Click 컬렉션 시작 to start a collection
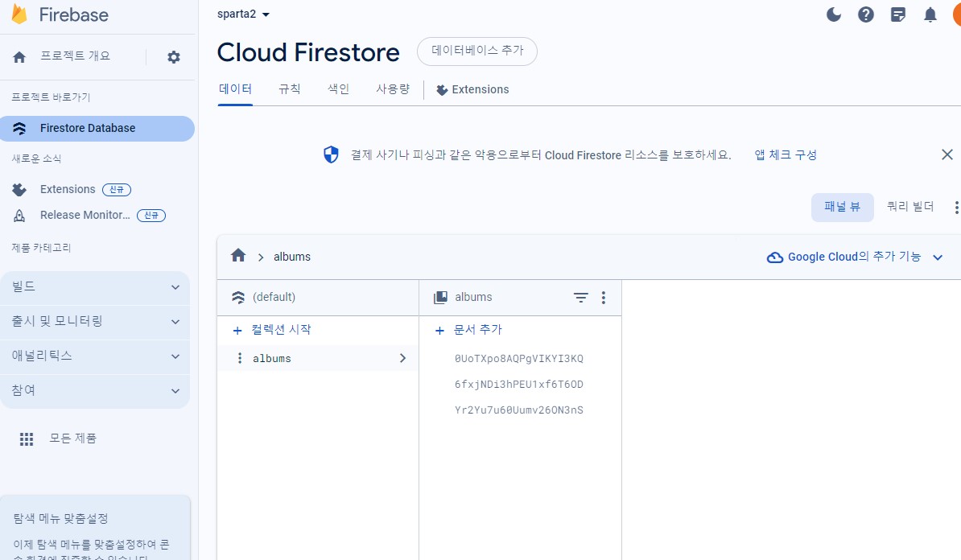 (282, 330)
